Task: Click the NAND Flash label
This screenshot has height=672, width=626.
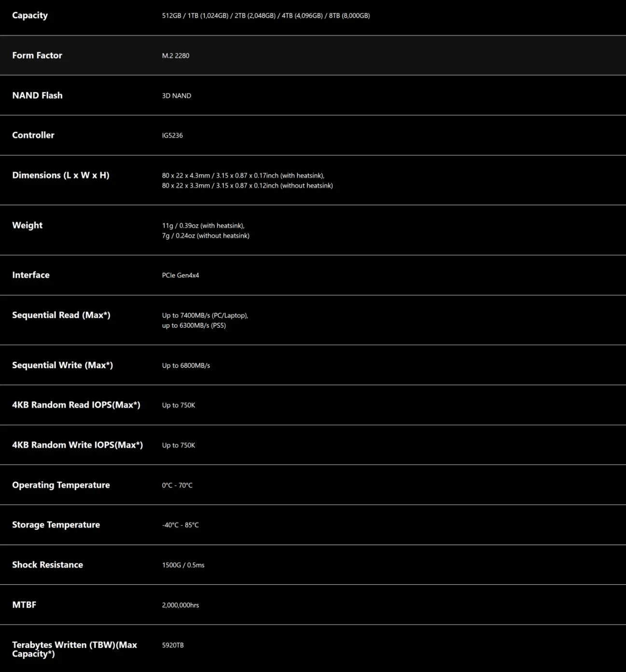Action: click(x=37, y=96)
